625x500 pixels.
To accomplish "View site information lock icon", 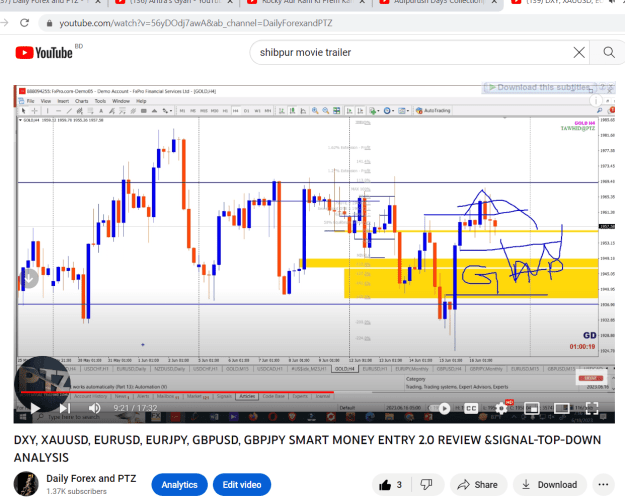I will tap(49, 23).
